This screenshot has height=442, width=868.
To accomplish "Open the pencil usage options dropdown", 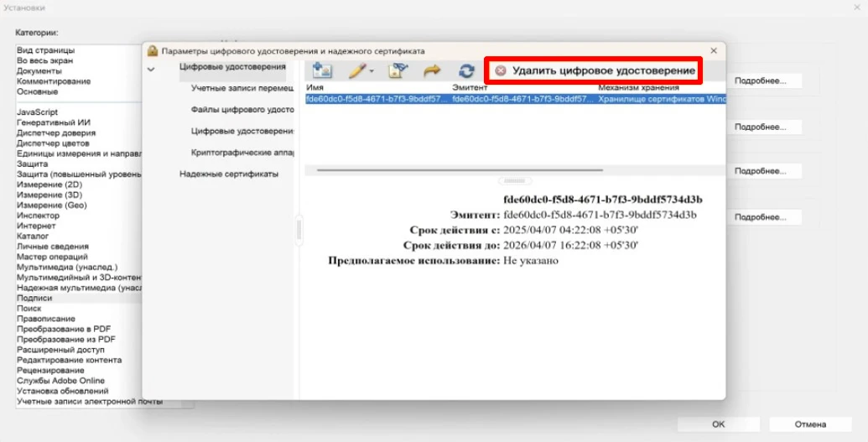I will (x=361, y=71).
